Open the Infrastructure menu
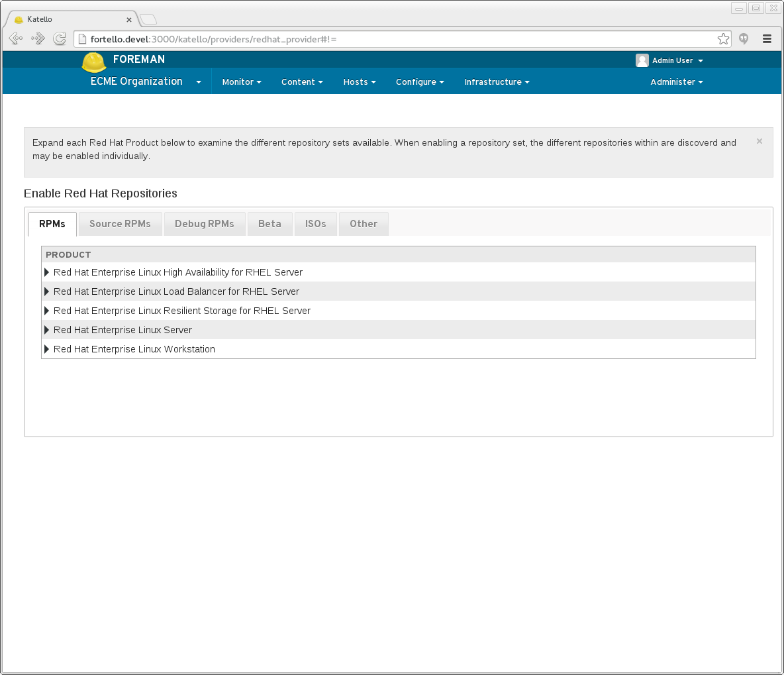This screenshot has height=675, width=784. [497, 82]
